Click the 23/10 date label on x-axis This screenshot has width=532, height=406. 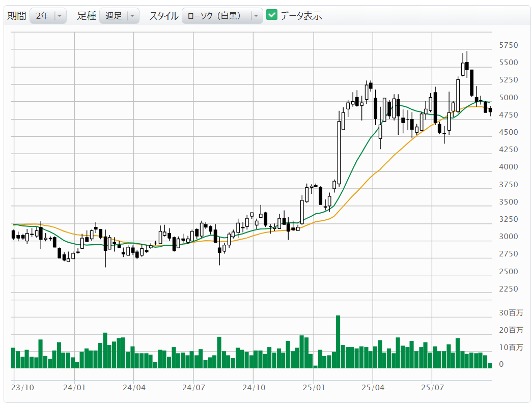tap(23, 387)
